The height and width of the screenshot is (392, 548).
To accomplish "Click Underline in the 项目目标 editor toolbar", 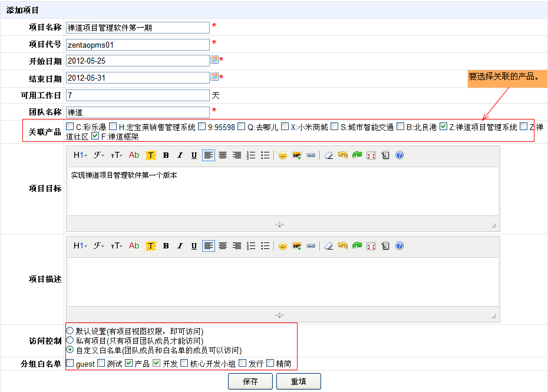I will click(194, 155).
